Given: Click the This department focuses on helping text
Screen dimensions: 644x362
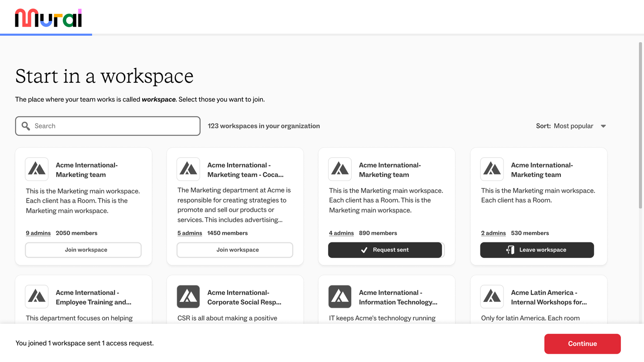Looking at the screenshot, I should coord(79,318).
